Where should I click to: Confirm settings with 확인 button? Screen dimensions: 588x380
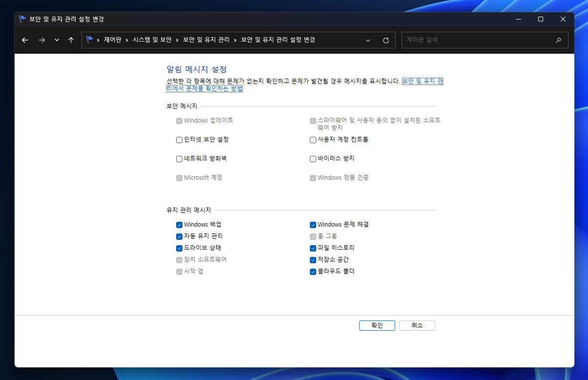pyautogui.click(x=377, y=325)
